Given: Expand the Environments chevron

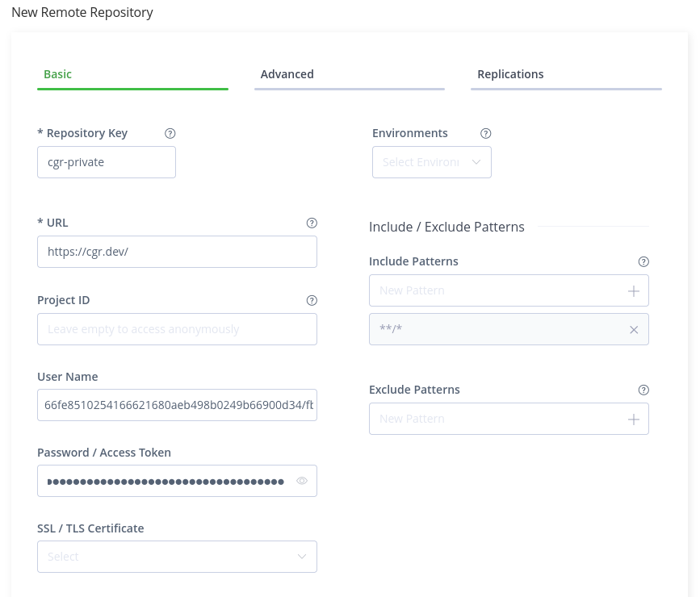Looking at the screenshot, I should coord(476,162).
